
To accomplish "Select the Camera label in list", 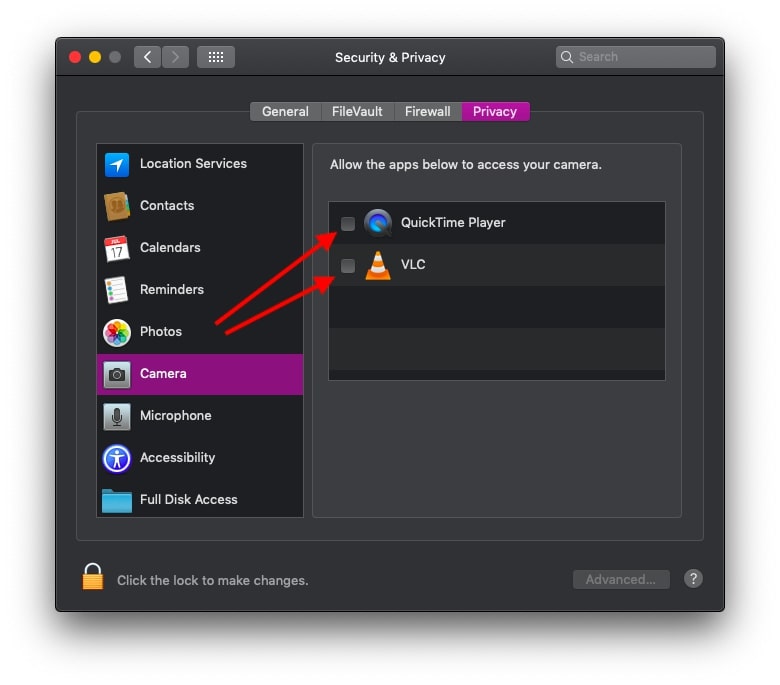I will pyautogui.click(x=163, y=374).
